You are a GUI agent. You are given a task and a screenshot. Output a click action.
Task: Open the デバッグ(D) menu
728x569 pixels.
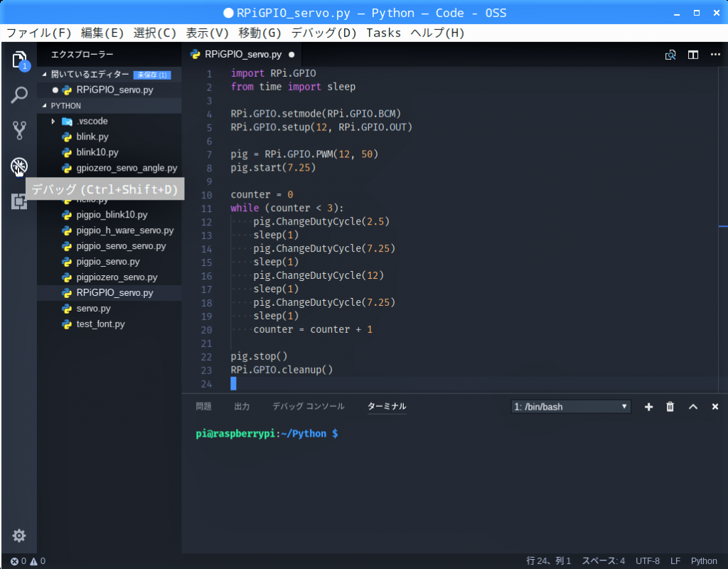[324, 33]
